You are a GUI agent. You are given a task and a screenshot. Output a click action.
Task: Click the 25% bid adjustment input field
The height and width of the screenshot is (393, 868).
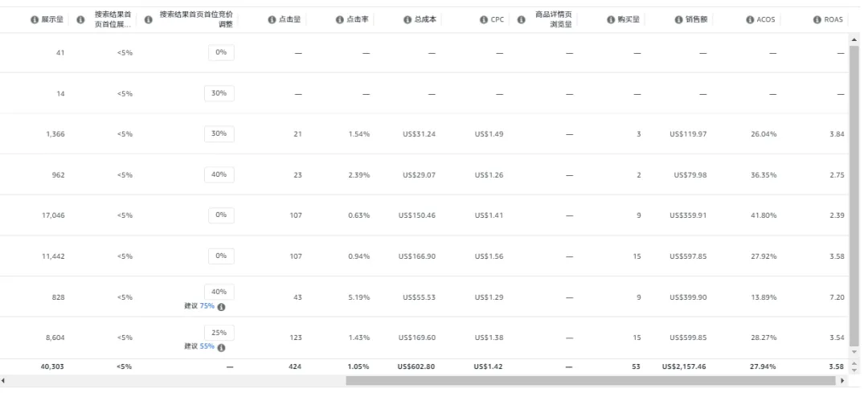(x=219, y=332)
